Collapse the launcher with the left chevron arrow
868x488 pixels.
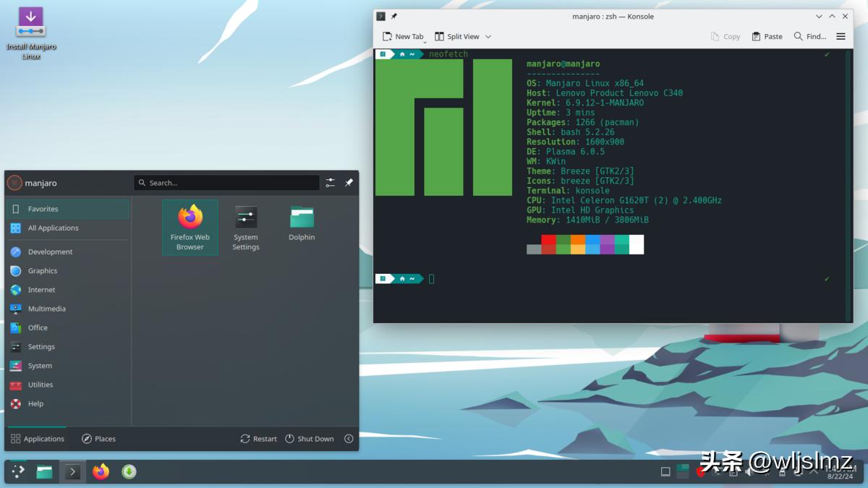[349, 439]
